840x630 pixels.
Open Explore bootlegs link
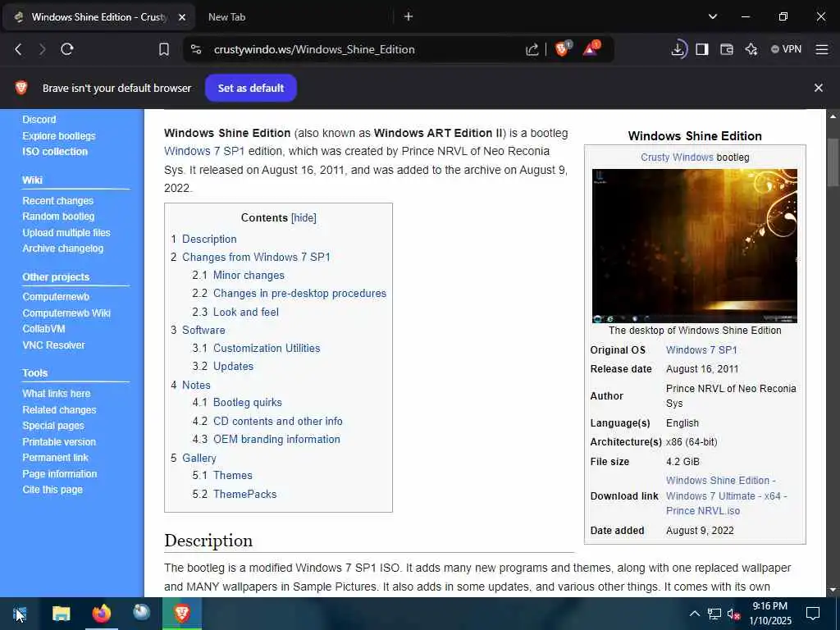pos(59,136)
